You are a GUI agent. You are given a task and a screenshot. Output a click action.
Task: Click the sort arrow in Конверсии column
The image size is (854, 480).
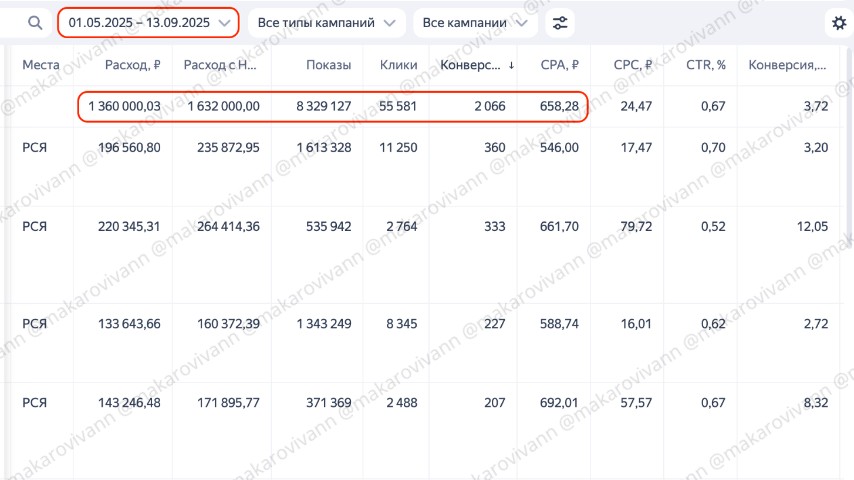coord(512,66)
